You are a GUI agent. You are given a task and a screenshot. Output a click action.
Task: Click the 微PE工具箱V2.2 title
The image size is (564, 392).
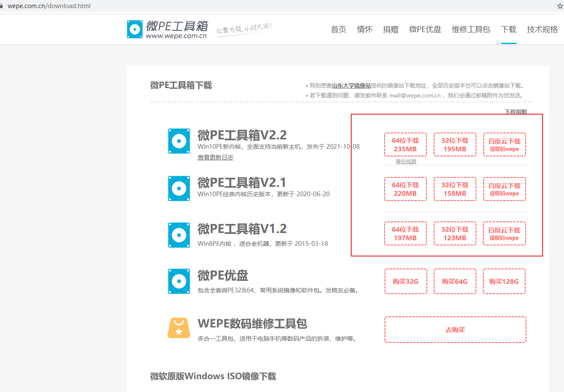[x=242, y=135]
